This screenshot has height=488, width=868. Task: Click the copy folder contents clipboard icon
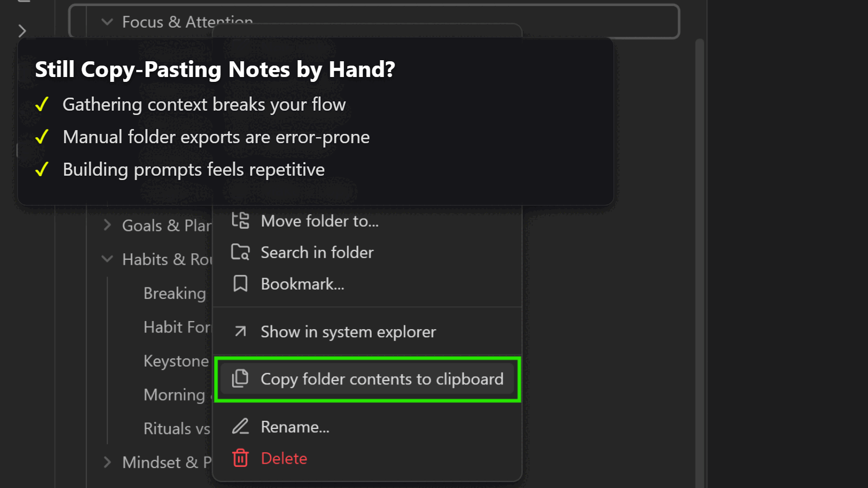pyautogui.click(x=240, y=378)
